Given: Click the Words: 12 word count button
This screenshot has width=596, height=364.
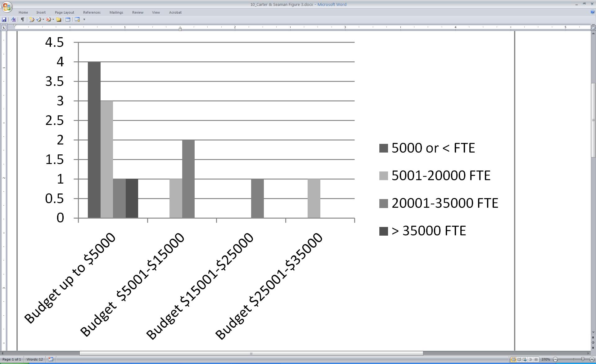Looking at the screenshot, I should 35,359.
